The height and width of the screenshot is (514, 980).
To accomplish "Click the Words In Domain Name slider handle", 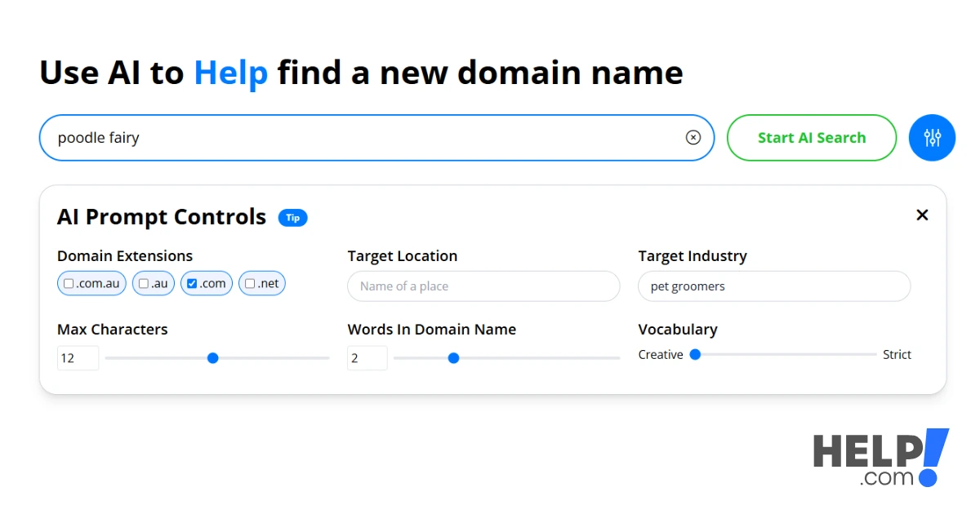I will point(454,358).
